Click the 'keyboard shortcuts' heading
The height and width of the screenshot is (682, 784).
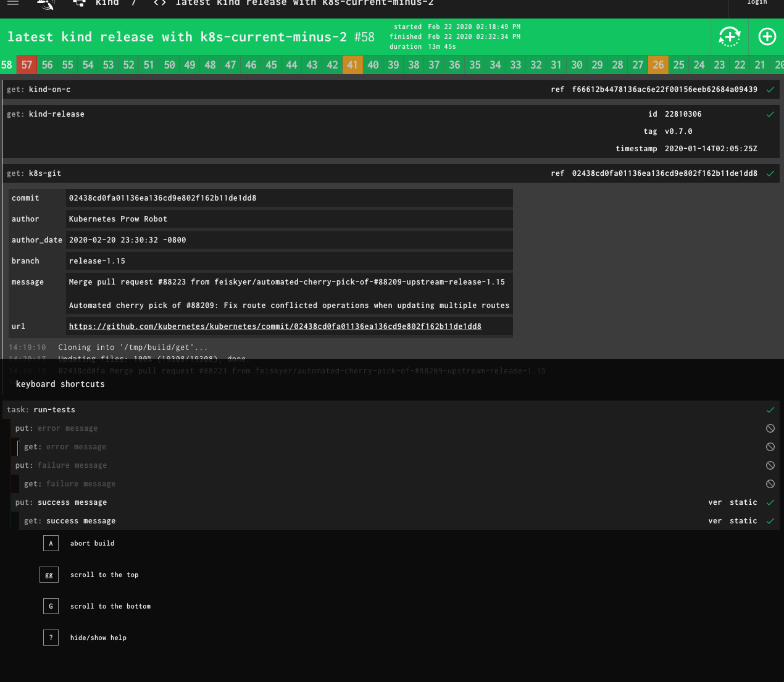60,384
